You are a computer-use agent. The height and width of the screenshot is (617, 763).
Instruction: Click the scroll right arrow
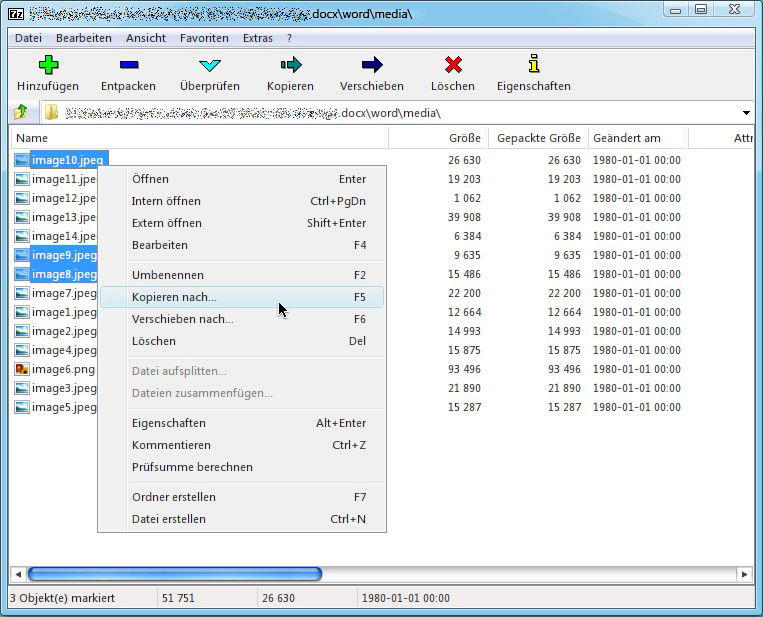(x=745, y=574)
